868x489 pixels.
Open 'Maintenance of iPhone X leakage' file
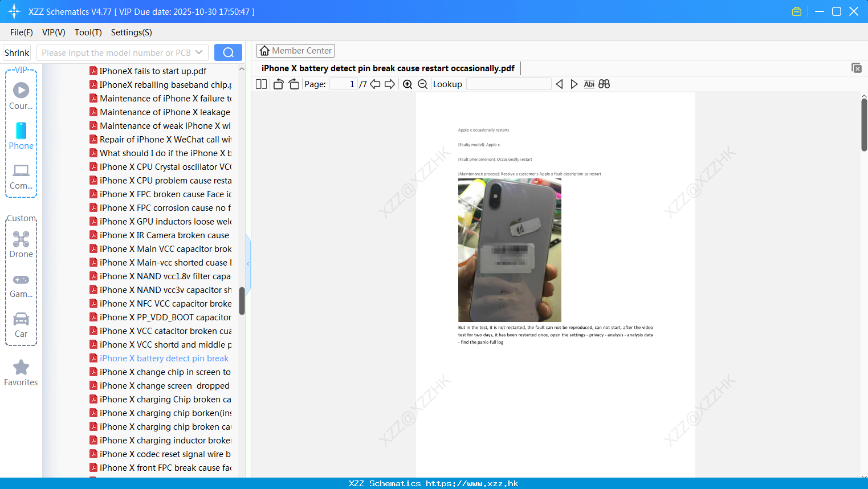click(160, 112)
